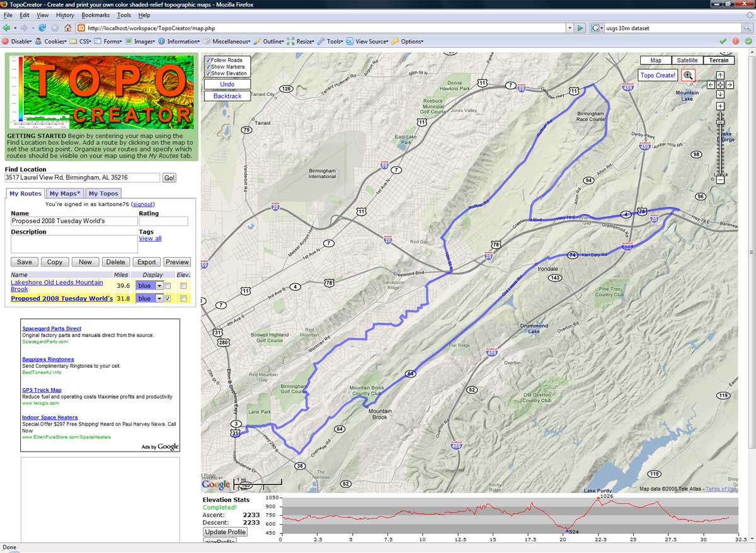Switch map to Satellite view
This screenshot has width=756, height=553.
pos(687,60)
